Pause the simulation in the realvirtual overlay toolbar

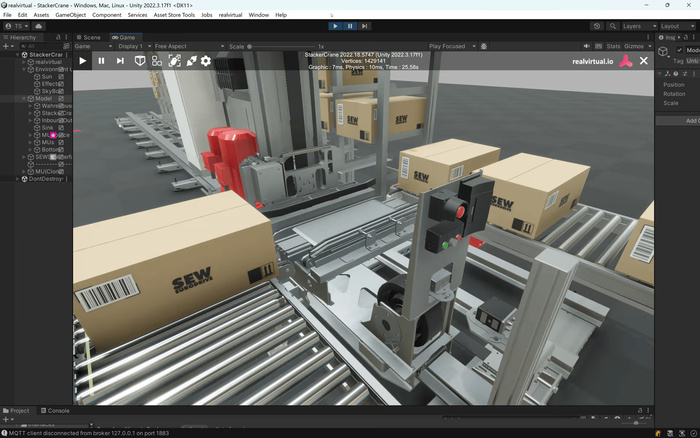click(101, 61)
